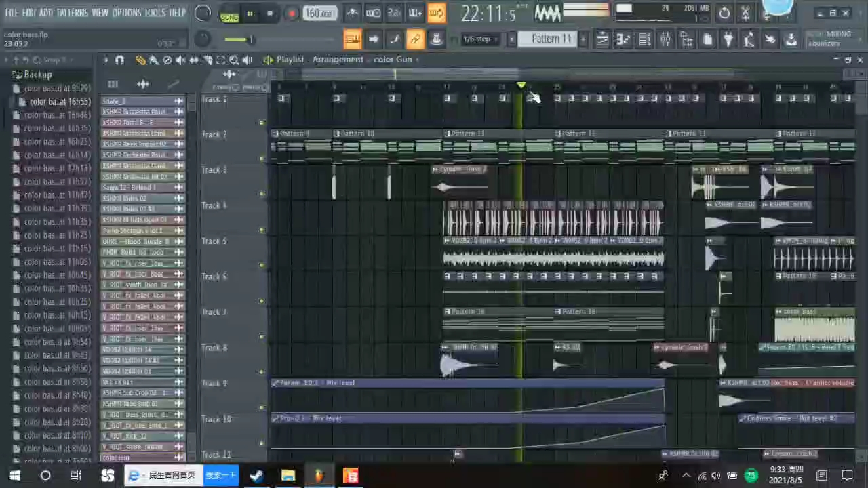Select the Slip tool
The image size is (868, 488).
click(194, 60)
